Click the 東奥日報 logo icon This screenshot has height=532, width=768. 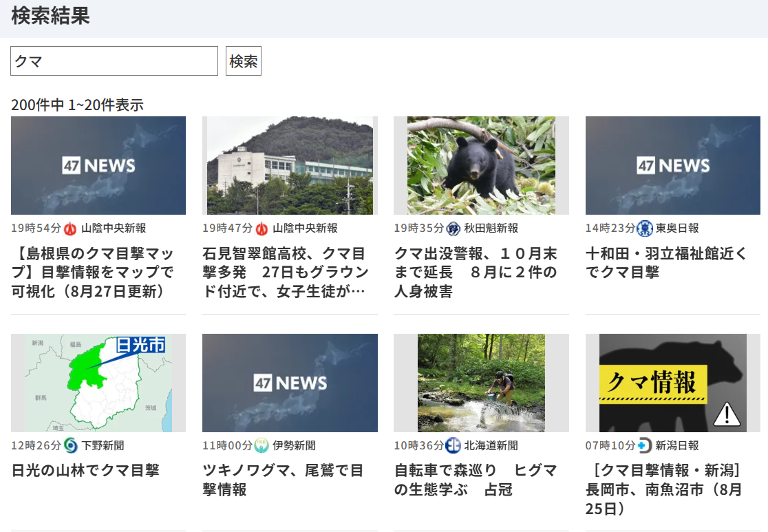(645, 228)
